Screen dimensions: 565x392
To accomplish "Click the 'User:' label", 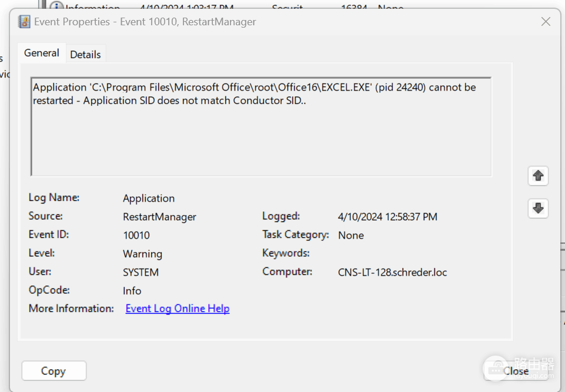I will tap(39, 272).
